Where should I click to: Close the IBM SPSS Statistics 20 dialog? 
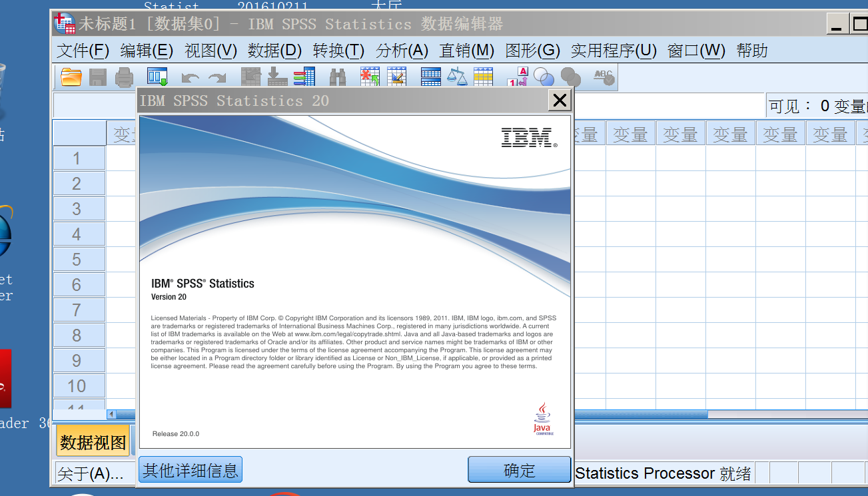[x=560, y=101]
